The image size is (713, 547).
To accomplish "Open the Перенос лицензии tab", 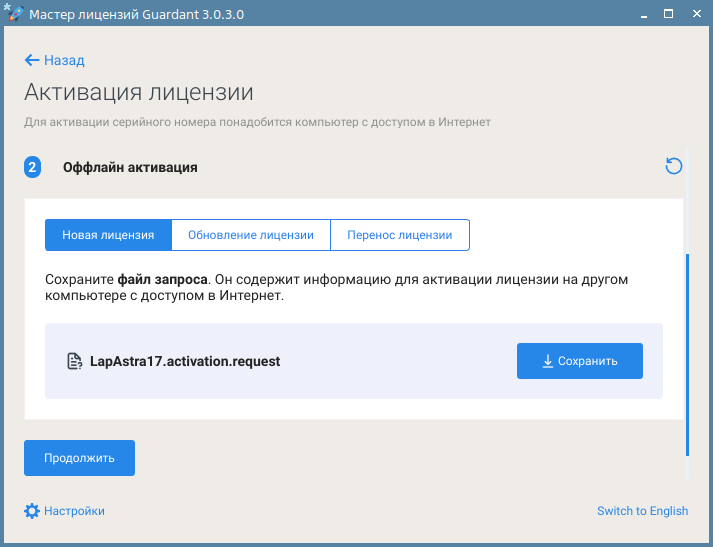I will (x=399, y=235).
